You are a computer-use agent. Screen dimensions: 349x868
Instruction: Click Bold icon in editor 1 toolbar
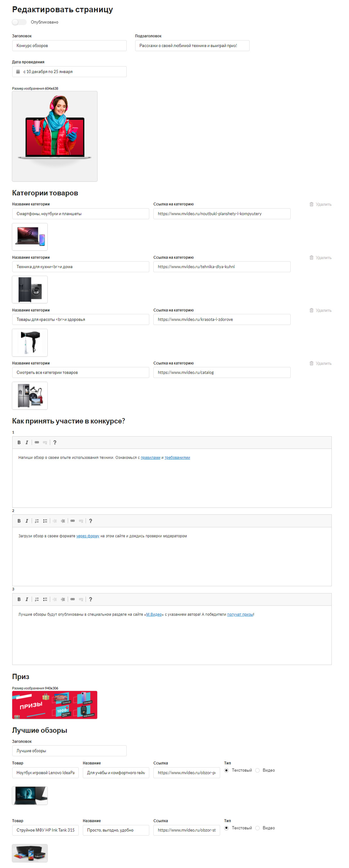click(x=19, y=442)
